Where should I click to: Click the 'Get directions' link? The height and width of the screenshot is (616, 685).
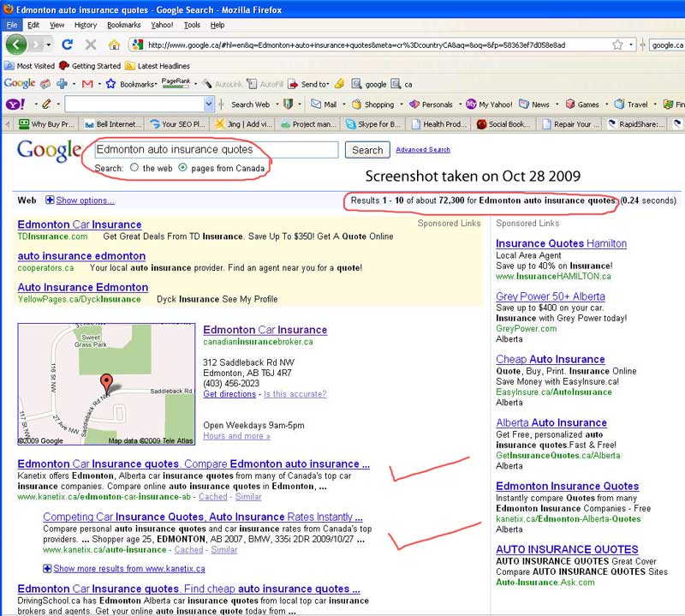pyautogui.click(x=229, y=394)
